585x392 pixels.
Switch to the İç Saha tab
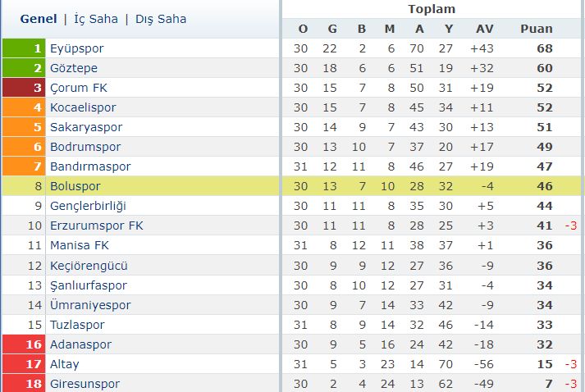96,19
